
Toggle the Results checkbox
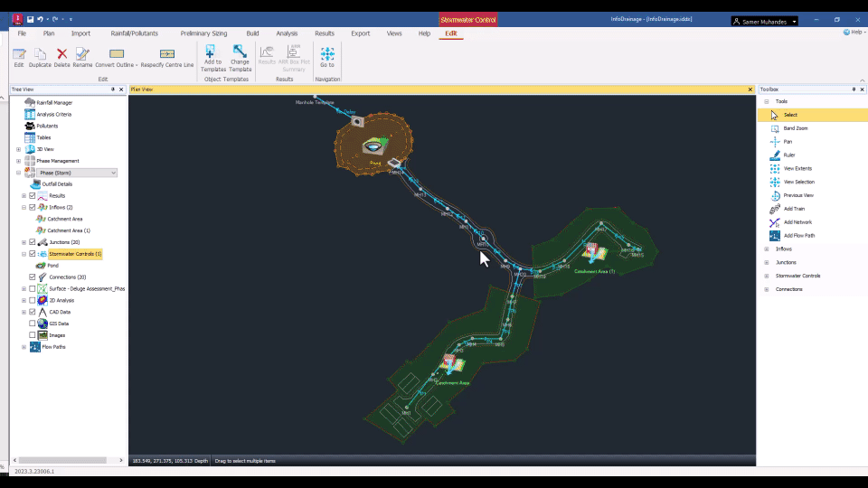pyautogui.click(x=33, y=196)
